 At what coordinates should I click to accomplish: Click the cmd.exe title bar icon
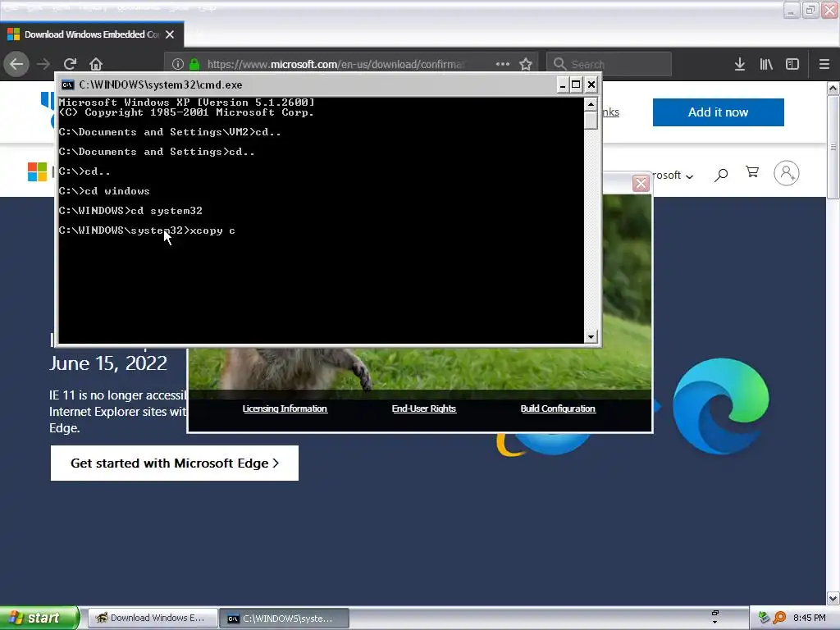coord(67,84)
